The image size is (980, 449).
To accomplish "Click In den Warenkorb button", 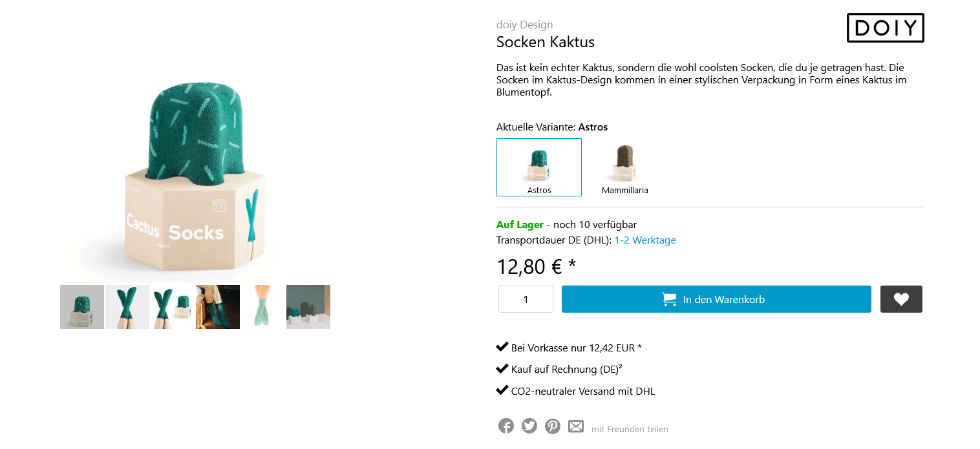I will [716, 299].
